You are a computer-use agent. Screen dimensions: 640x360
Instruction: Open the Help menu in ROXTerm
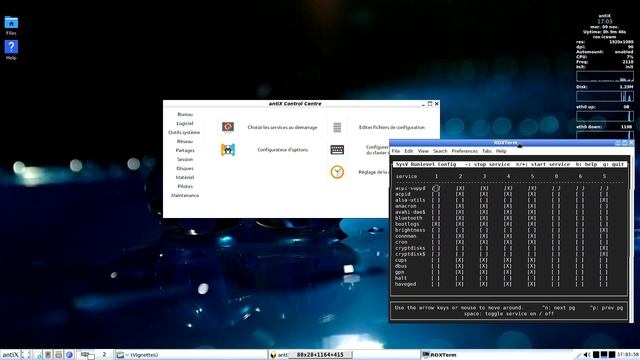coord(501,151)
